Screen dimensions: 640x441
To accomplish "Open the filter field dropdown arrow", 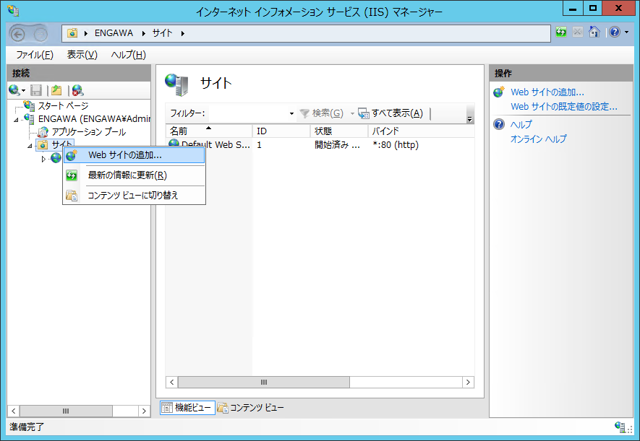I will click(291, 114).
